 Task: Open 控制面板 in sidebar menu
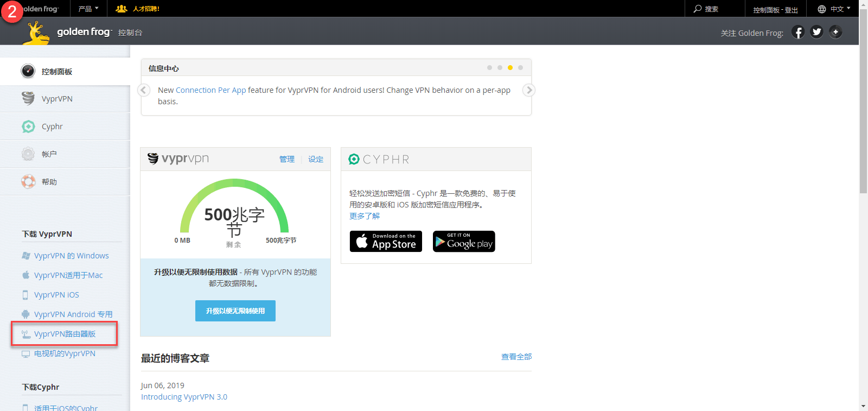point(65,71)
